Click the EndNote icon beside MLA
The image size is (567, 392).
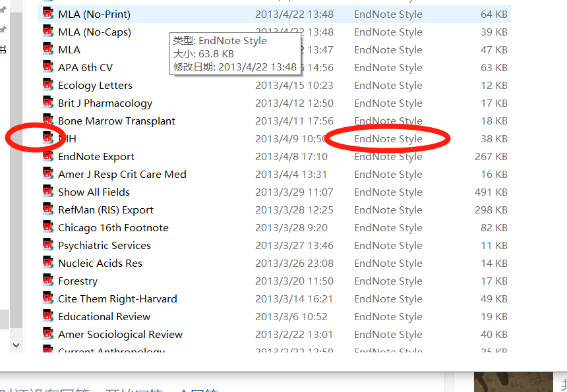point(48,49)
